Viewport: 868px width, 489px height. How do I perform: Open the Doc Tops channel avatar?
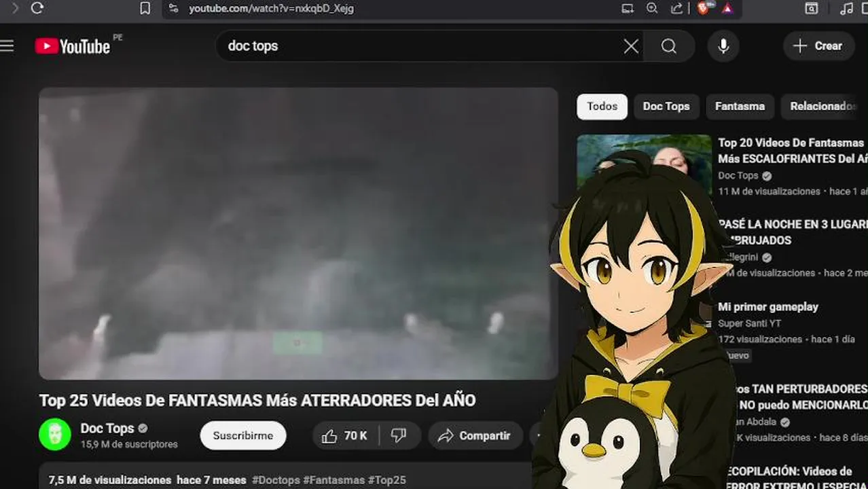pyautogui.click(x=54, y=435)
